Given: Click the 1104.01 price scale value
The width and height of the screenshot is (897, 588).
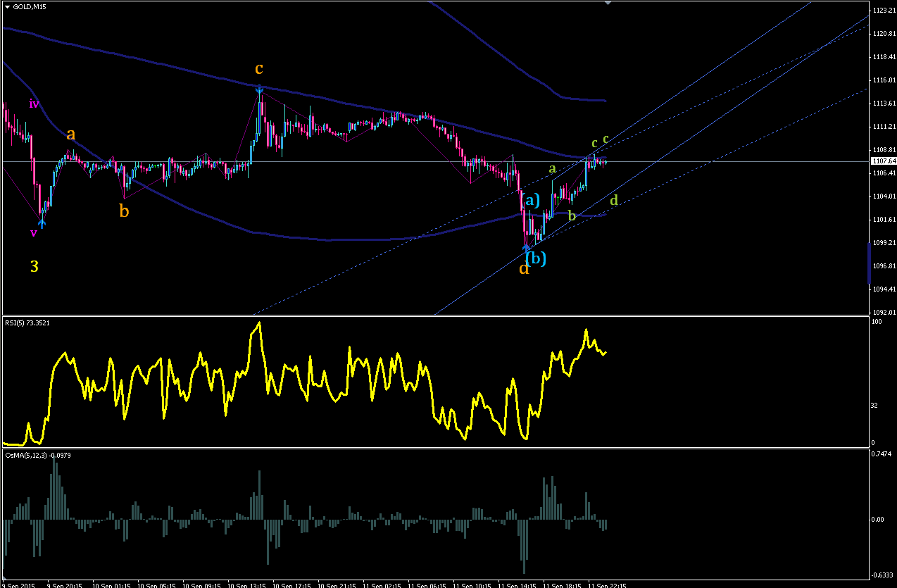Looking at the screenshot, I should [x=884, y=196].
